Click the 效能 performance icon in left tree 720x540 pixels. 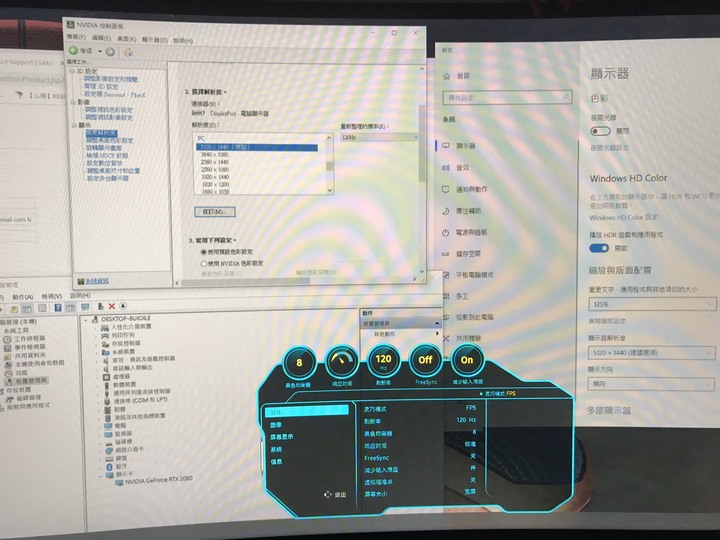(x=8, y=373)
